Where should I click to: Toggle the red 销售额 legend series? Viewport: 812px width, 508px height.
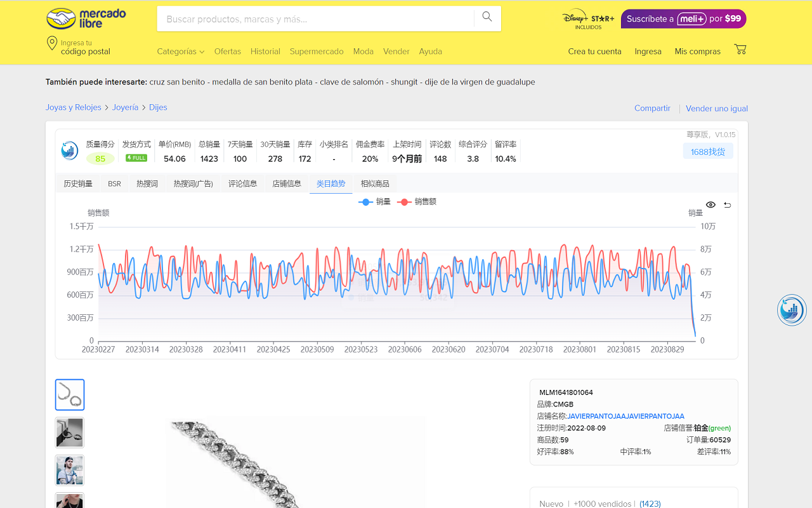point(417,202)
